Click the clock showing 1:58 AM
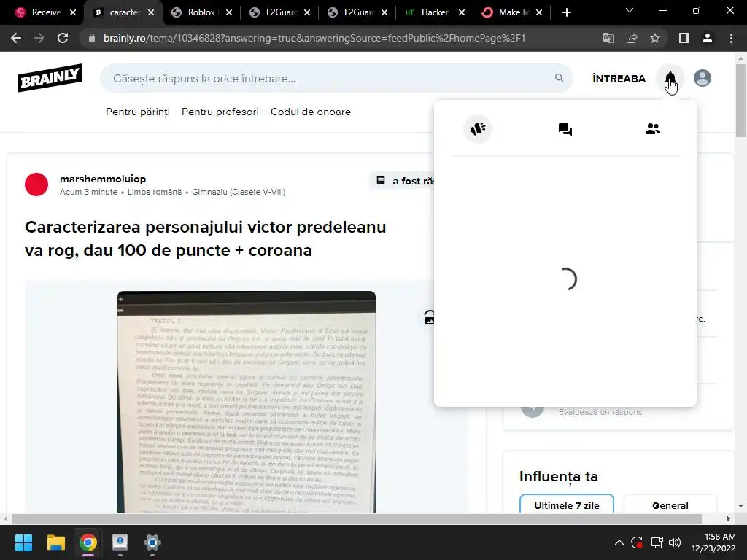The width and height of the screenshot is (747, 560). click(x=720, y=537)
